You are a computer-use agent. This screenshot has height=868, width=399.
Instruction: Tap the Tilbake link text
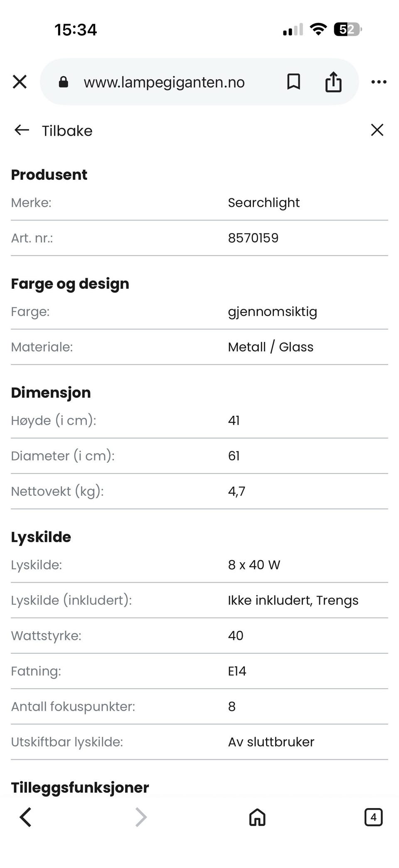coord(67,131)
